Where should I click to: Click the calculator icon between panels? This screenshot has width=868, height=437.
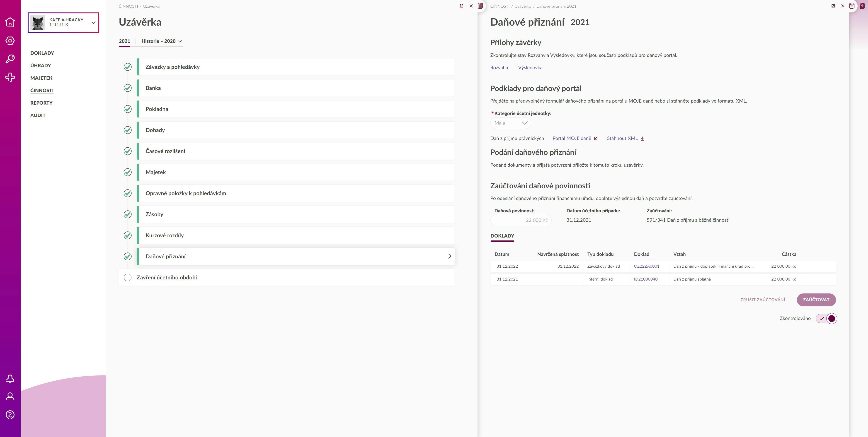click(480, 6)
